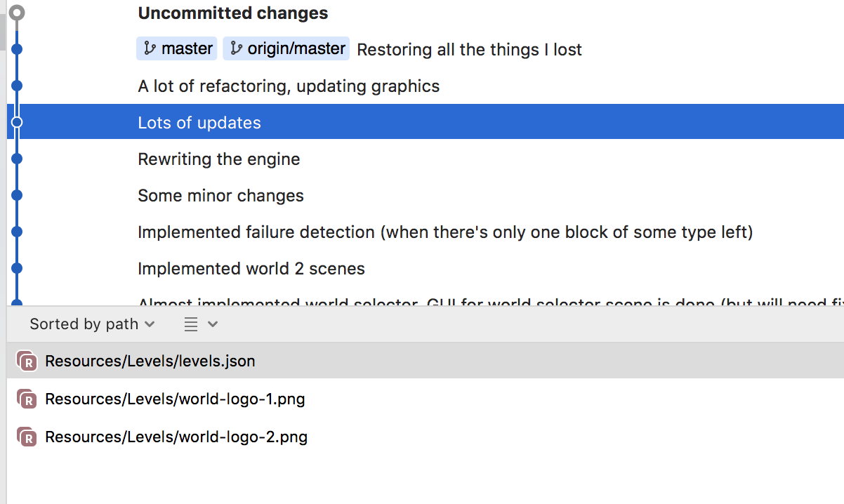Select the Some minor changes commit

(x=426, y=195)
